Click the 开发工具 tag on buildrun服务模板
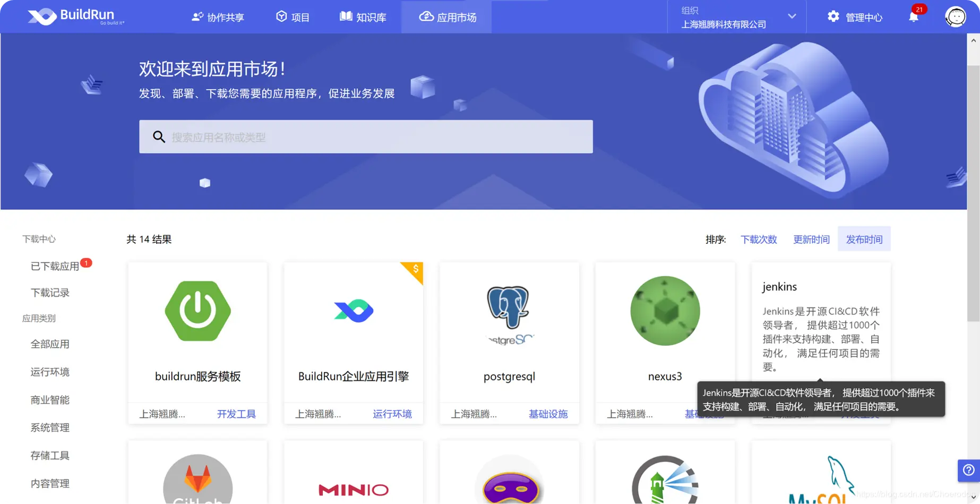The height and width of the screenshot is (504, 980). tap(236, 414)
